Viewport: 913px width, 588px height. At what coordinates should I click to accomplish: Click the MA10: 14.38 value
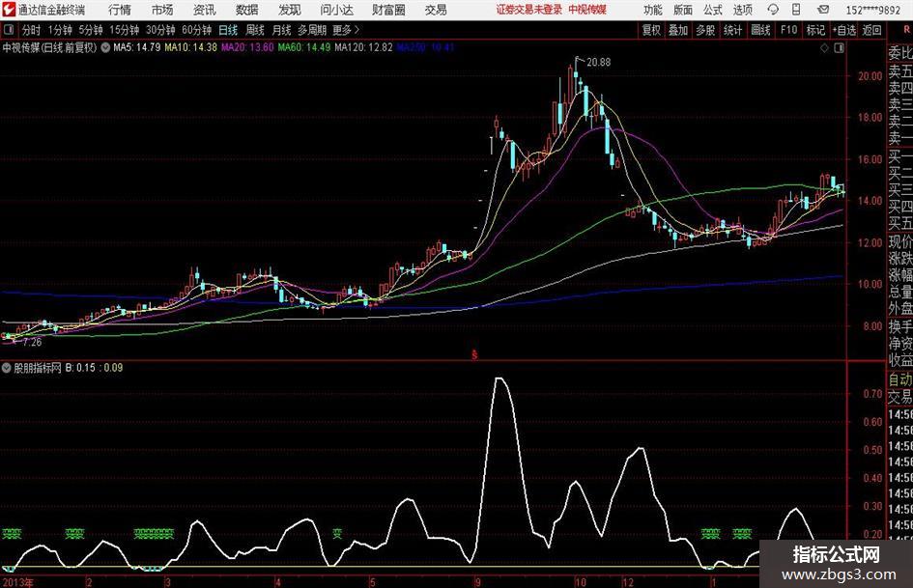[191, 47]
